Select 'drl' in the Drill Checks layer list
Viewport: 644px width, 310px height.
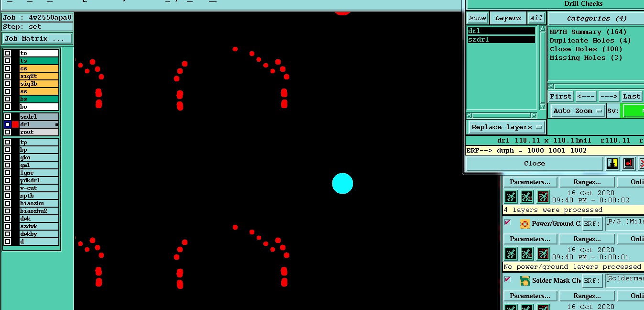point(502,31)
